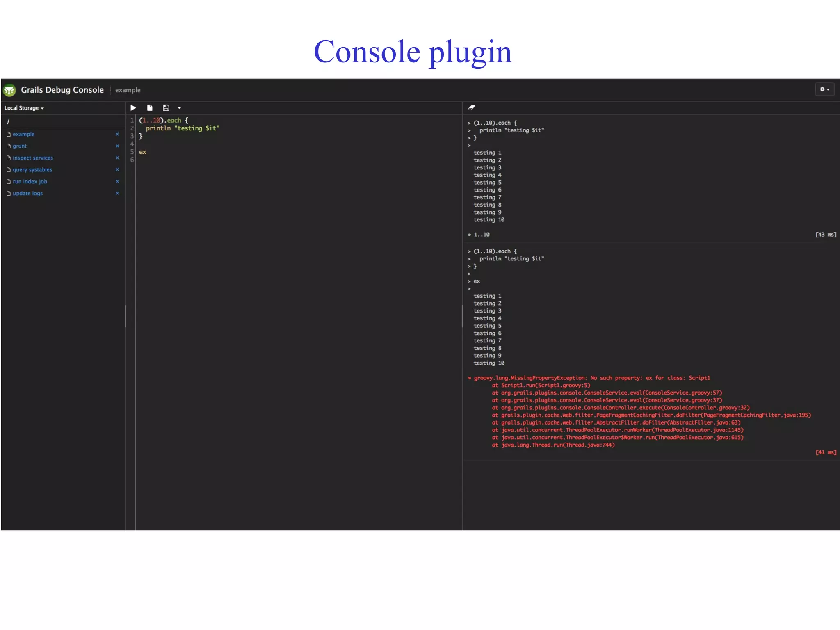Screen dimensions: 840x630
Task: Run the script with the play button
Action: coord(133,108)
